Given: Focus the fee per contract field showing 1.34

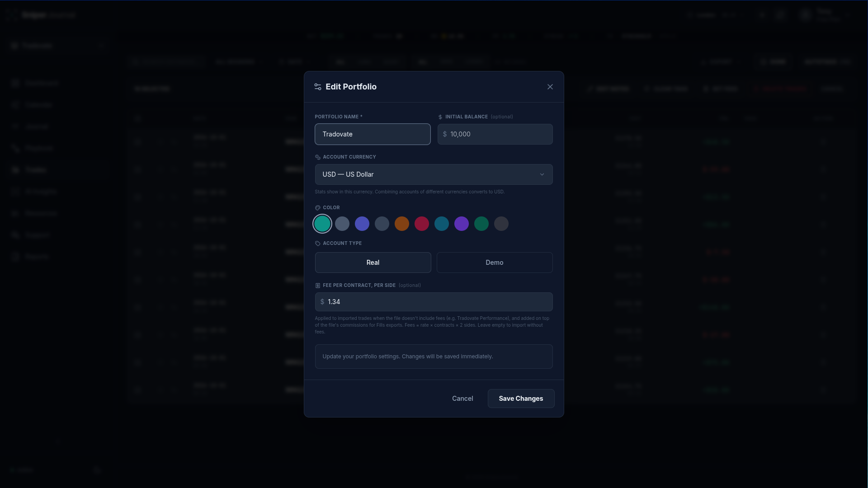Looking at the screenshot, I should (434, 302).
